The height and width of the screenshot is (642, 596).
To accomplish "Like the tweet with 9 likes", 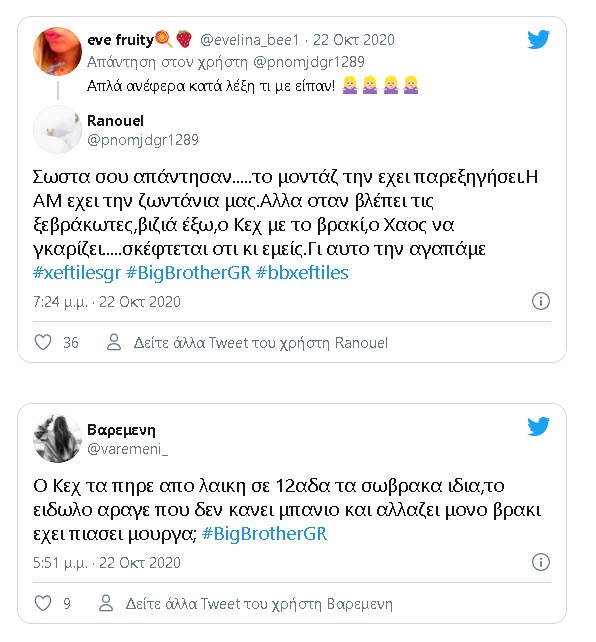I will coord(43,604).
